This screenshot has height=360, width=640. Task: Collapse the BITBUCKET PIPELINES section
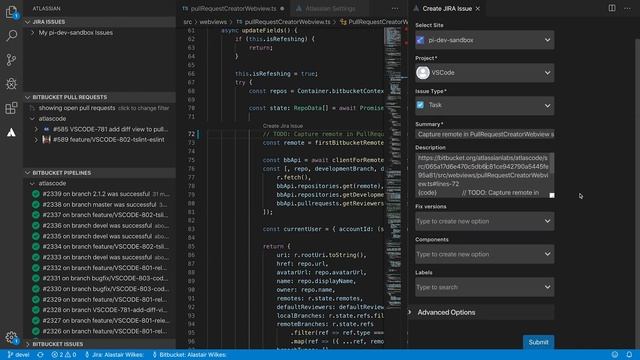(x=28, y=173)
